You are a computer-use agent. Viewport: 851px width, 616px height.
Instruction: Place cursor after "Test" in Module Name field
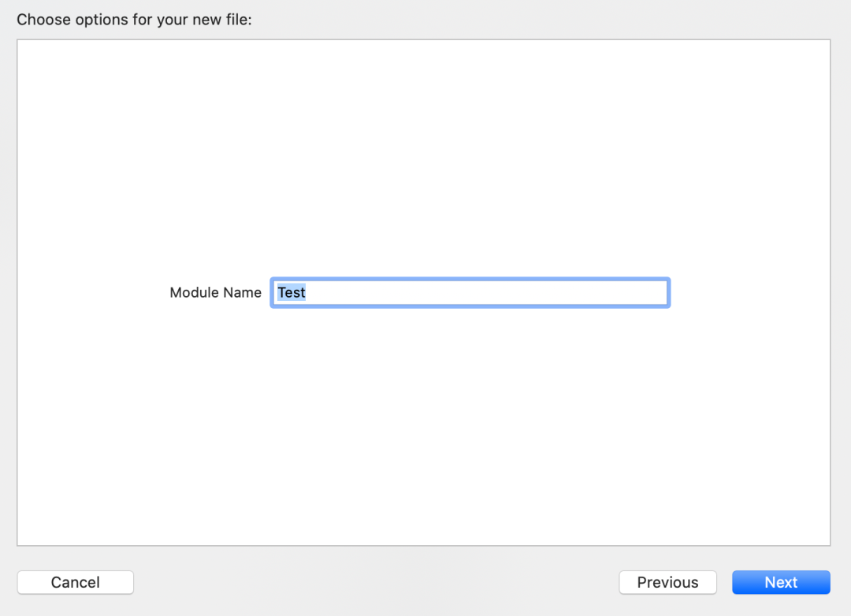307,293
